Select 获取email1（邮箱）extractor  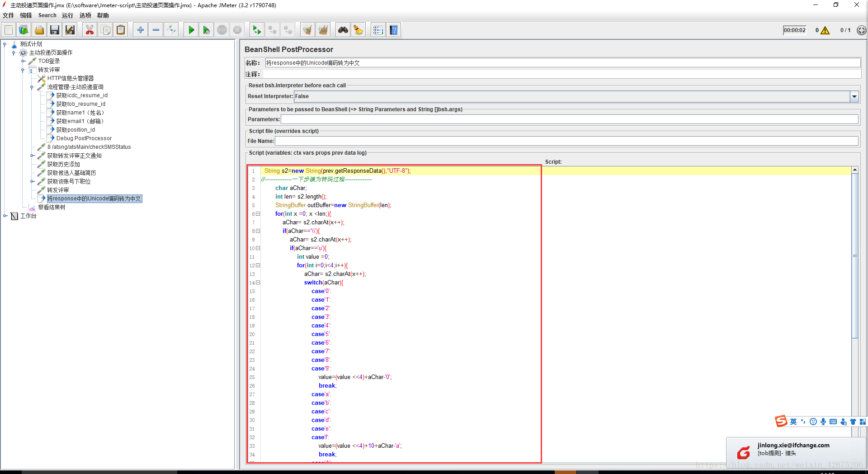click(x=81, y=121)
